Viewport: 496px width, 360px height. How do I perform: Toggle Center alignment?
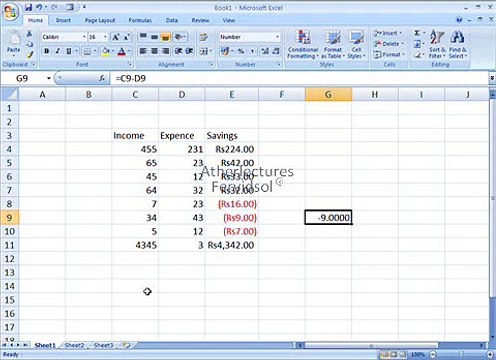[x=154, y=51]
